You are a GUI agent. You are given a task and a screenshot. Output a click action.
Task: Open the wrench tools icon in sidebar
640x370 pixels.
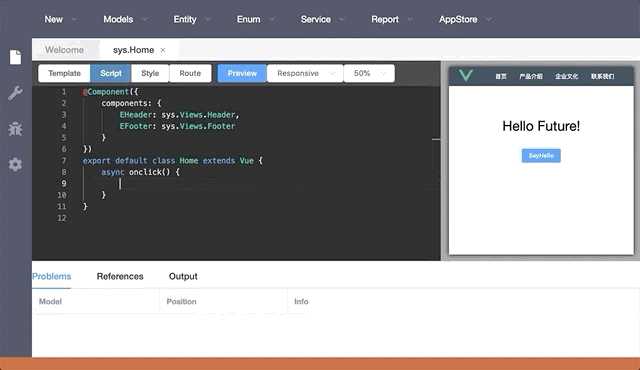point(15,93)
